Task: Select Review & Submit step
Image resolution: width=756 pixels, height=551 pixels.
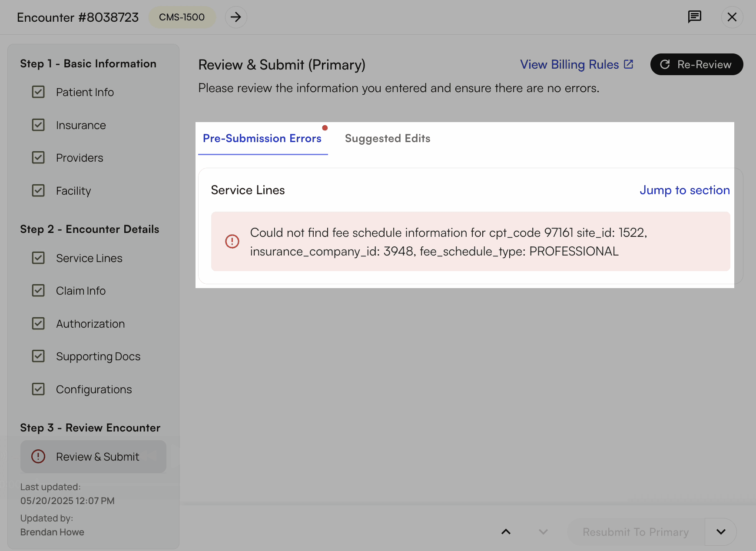Action: click(93, 457)
